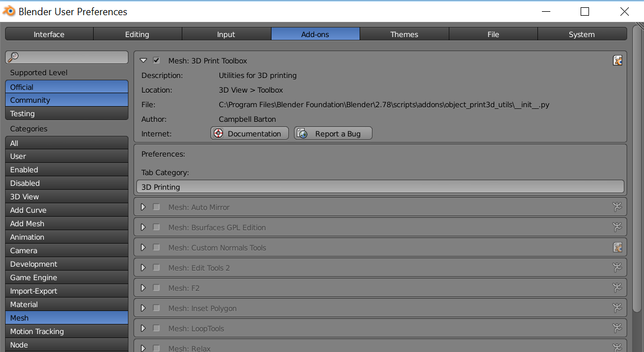Click the Report a Bug button
The height and width of the screenshot is (352, 644).
click(333, 133)
